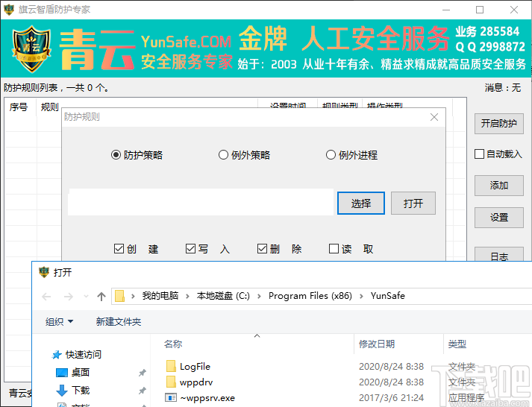The width and height of the screenshot is (532, 407).
Task: Uncheck the 删除 checkbox
Action: click(262, 249)
